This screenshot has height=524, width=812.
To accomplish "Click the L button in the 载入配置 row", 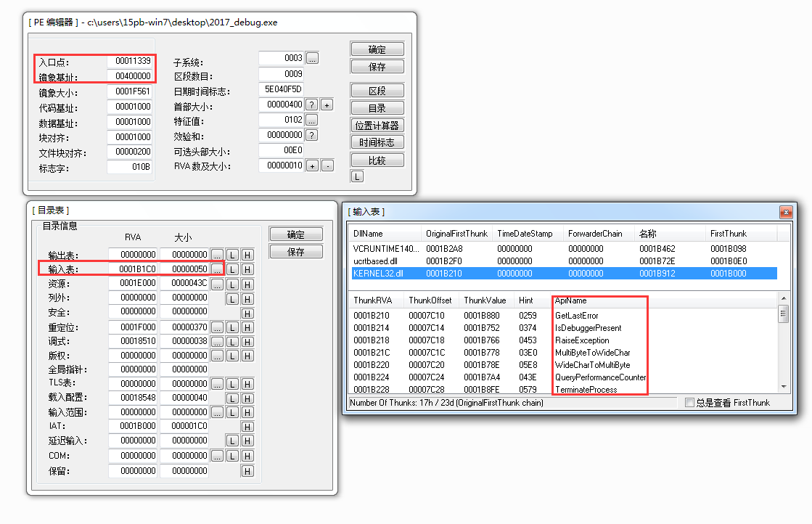I will pyautogui.click(x=232, y=398).
